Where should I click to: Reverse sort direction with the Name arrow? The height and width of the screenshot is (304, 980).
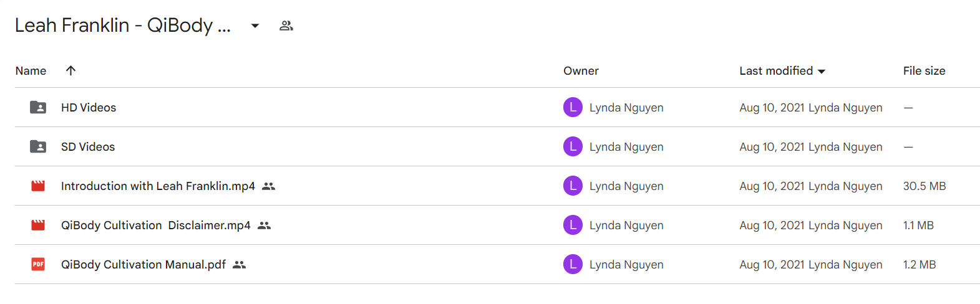coord(71,70)
